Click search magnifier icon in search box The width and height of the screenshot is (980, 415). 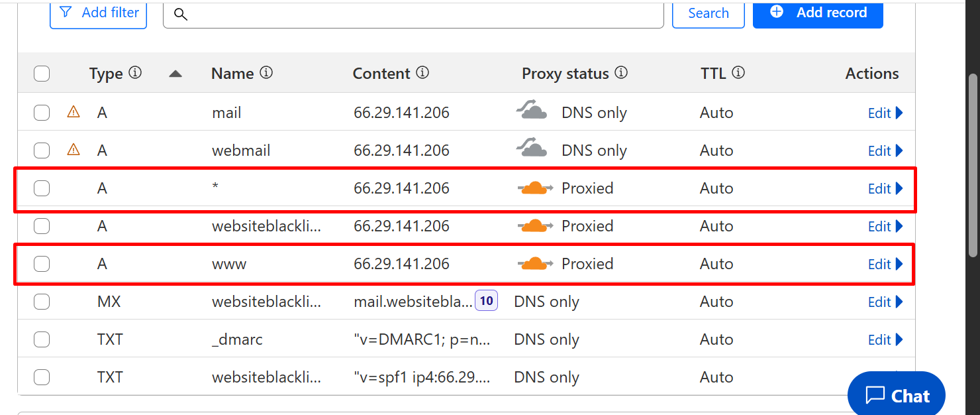click(x=180, y=15)
